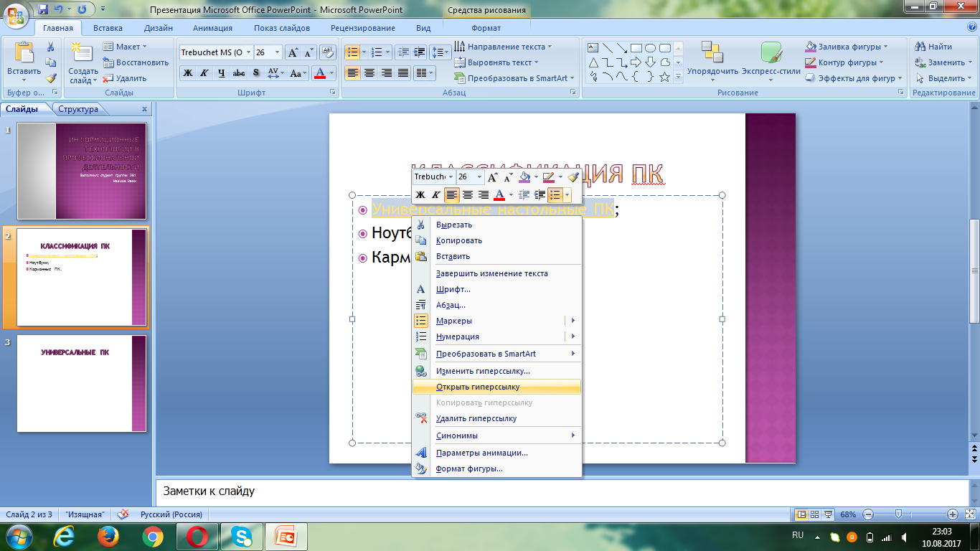Toggle bold Ж on the floating mini toolbar
The width and height of the screenshot is (980, 551).
(420, 194)
